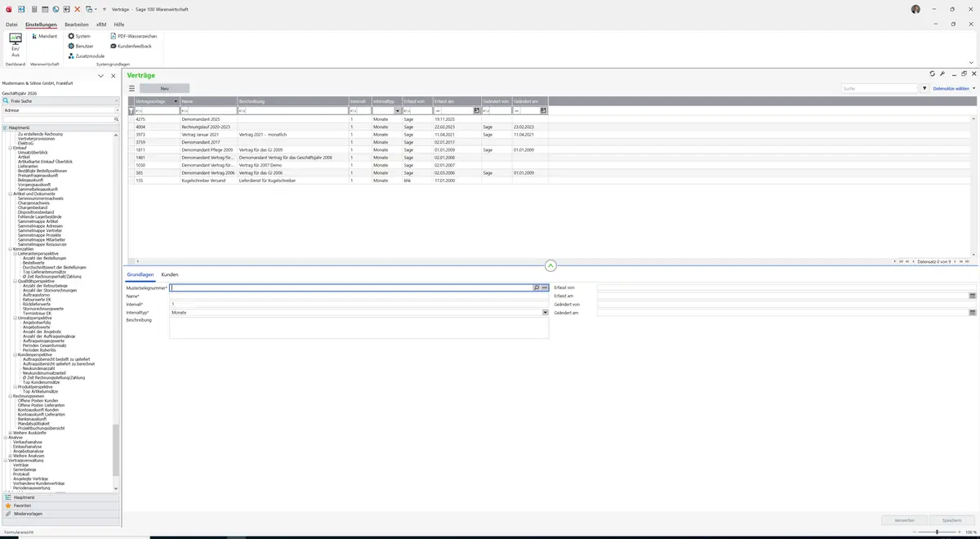Toggle the Dashboard Ein/Aus ribbon button
This screenshot has width=980, height=539.
tap(15, 45)
